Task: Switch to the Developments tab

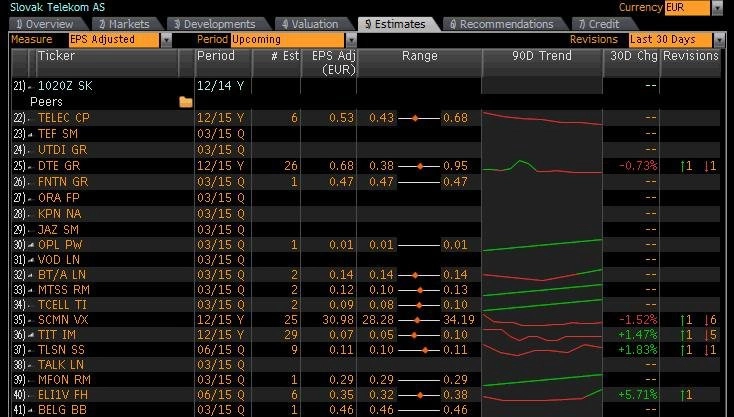Action: pos(215,24)
